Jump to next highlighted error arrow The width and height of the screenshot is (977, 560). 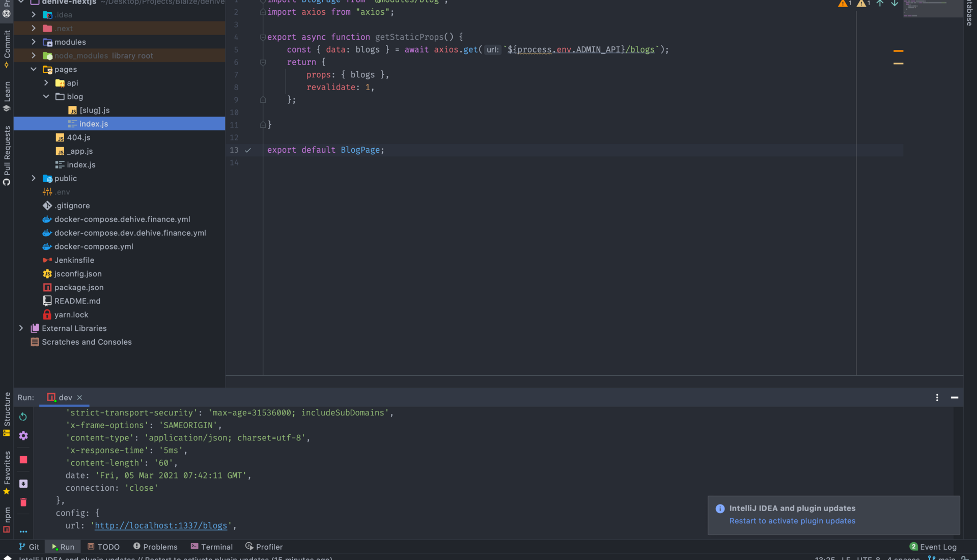click(895, 4)
